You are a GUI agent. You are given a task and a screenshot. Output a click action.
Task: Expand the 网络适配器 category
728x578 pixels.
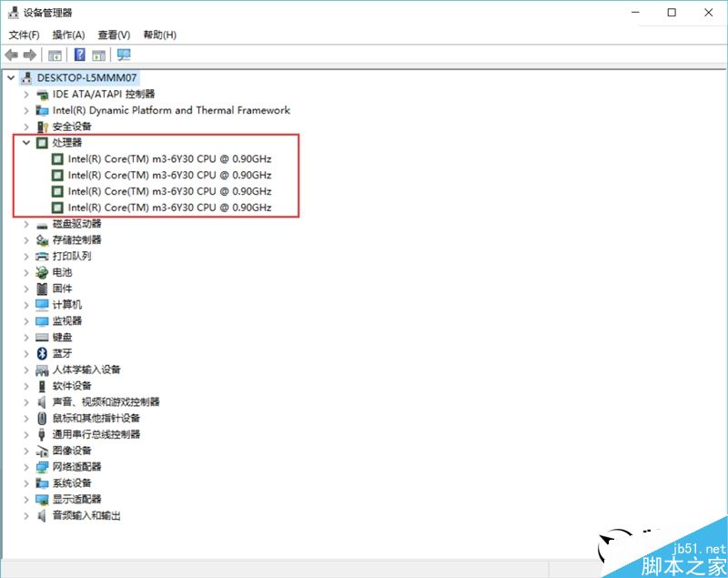[x=26, y=467]
